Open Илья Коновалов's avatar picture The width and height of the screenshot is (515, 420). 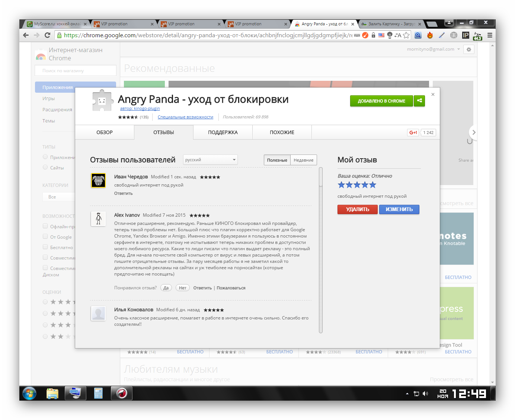coord(98,313)
